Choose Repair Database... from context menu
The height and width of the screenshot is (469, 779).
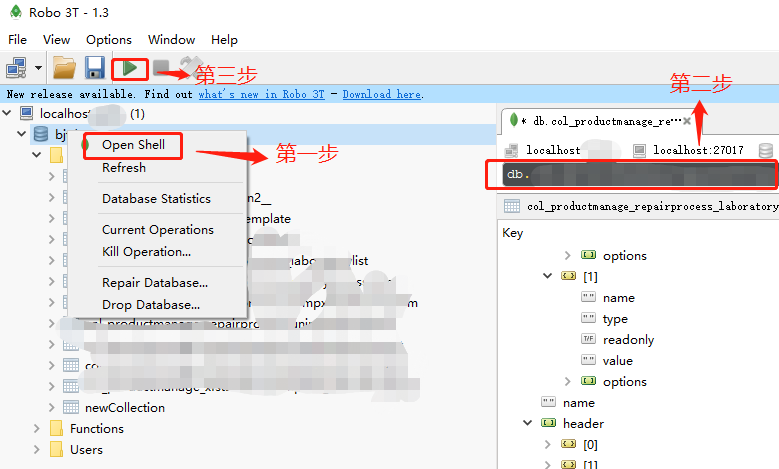(155, 283)
